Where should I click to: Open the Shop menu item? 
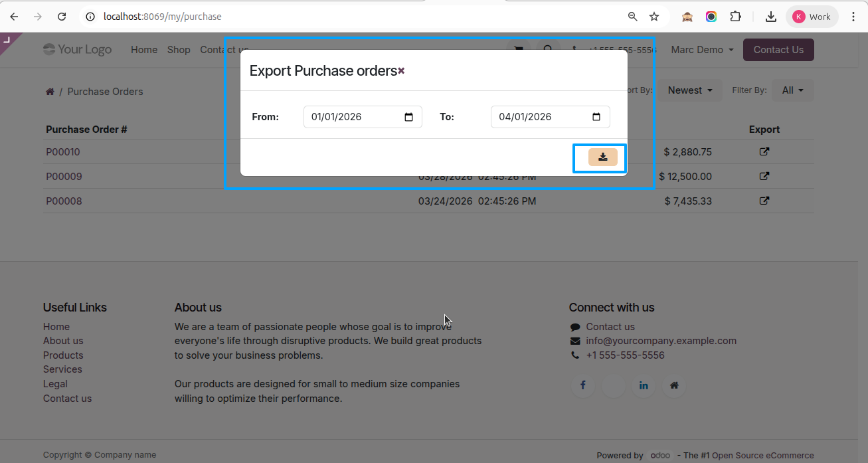(179, 50)
